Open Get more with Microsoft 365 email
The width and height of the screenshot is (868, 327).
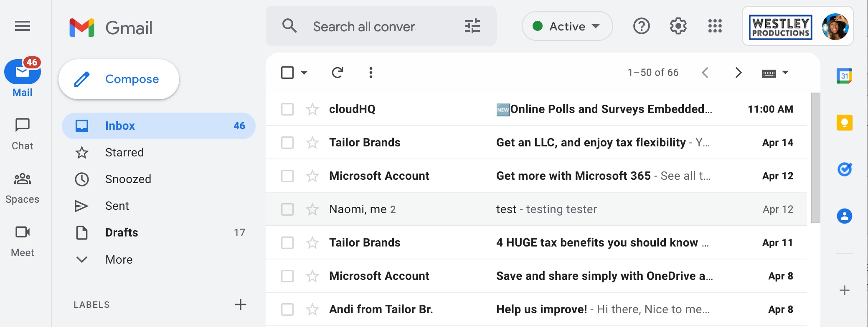(x=536, y=176)
